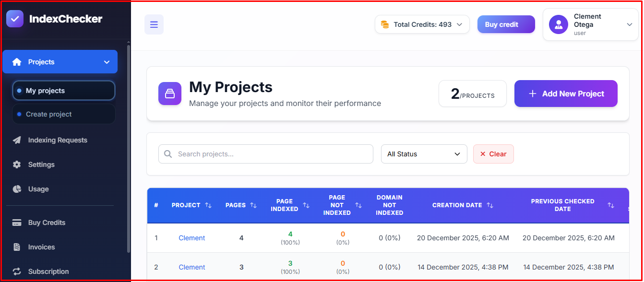Click the IndexChecker checkmark logo icon
644x282 pixels.
(15, 19)
